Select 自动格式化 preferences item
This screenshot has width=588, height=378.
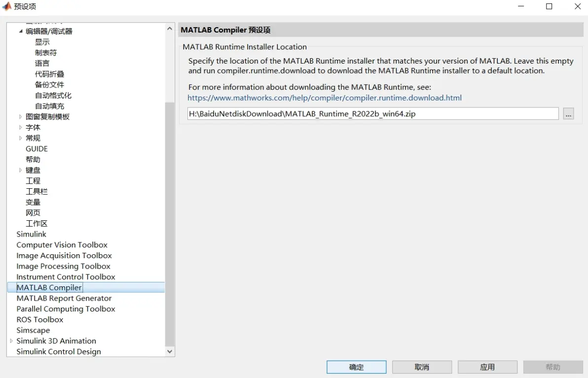tap(53, 96)
